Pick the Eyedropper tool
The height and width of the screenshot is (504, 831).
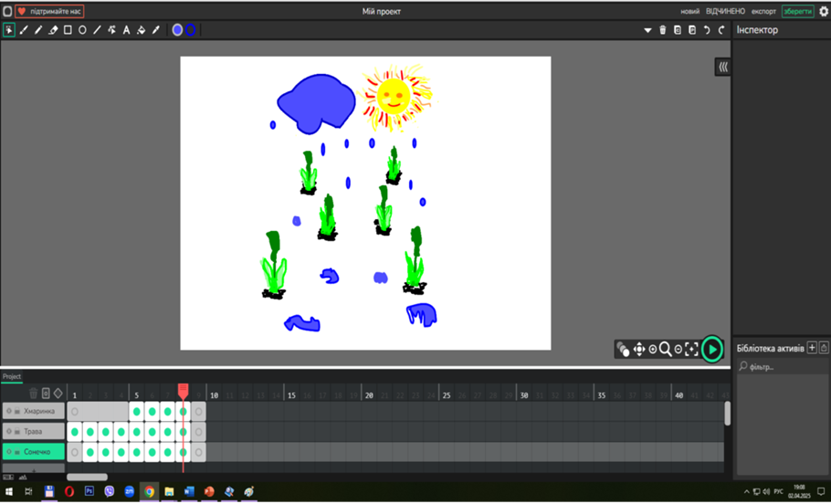pos(156,30)
